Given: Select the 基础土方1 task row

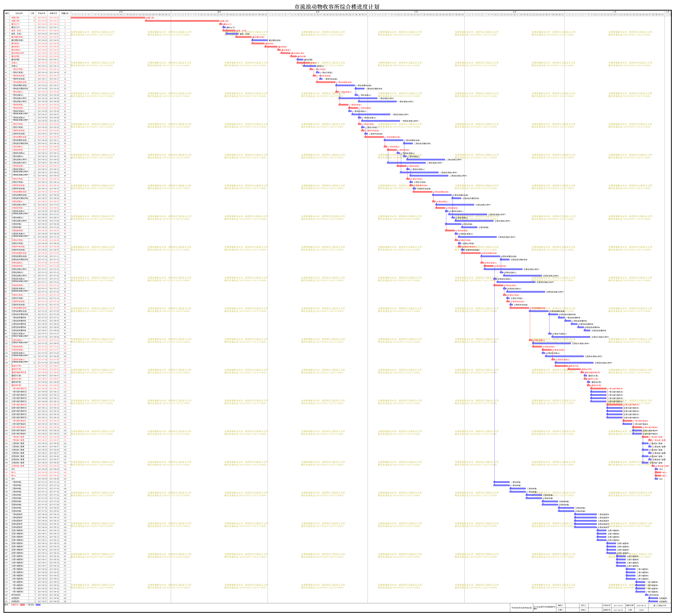Looking at the screenshot, I should point(37,24).
